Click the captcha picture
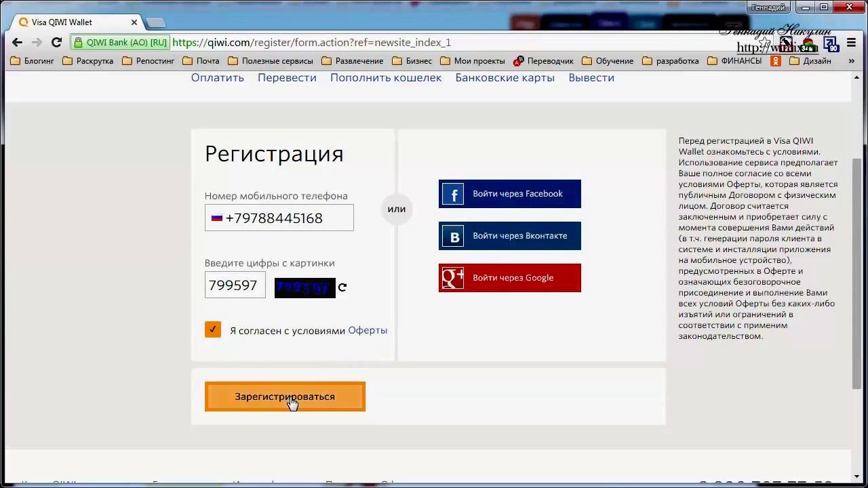Screen dimensions: 868x488 click(x=304, y=287)
